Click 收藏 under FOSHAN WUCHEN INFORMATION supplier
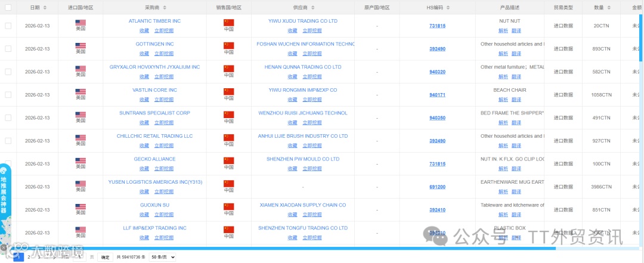644x263 pixels. pos(292,54)
